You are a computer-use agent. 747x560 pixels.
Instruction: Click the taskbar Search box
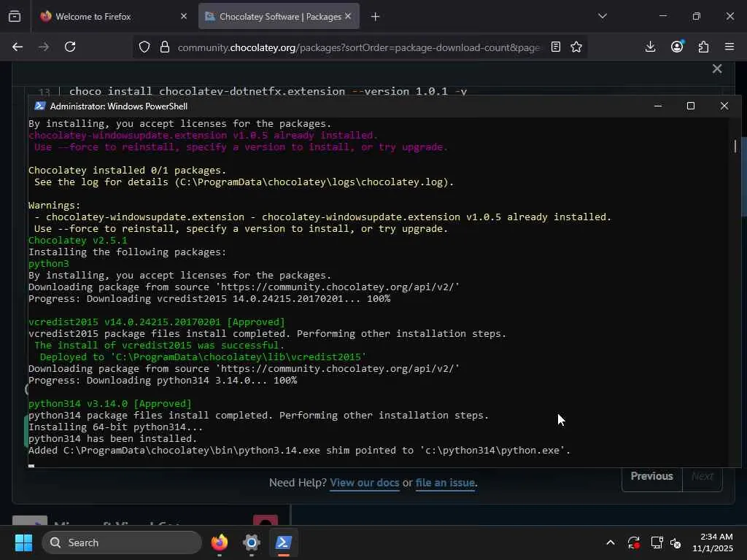pyautogui.click(x=122, y=542)
